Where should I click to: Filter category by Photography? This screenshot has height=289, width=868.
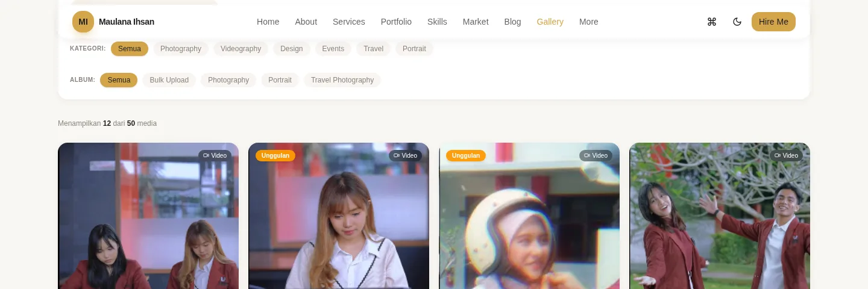click(181, 49)
